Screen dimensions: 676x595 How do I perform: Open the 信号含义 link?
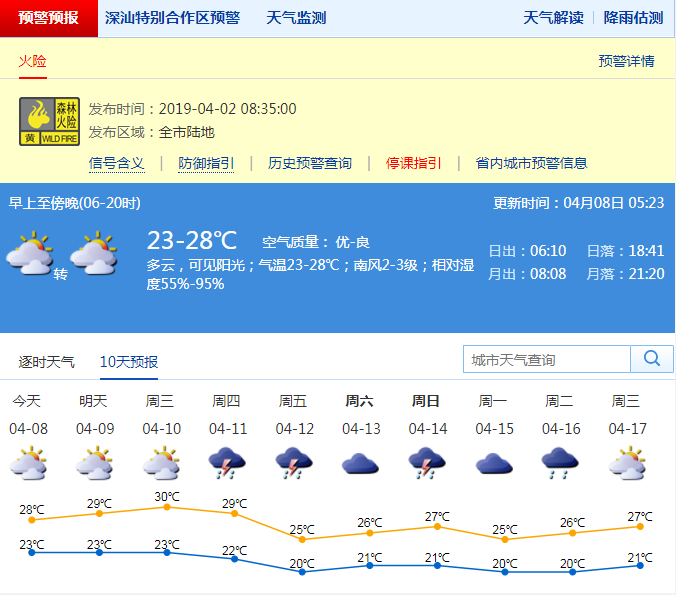pyautogui.click(x=117, y=163)
